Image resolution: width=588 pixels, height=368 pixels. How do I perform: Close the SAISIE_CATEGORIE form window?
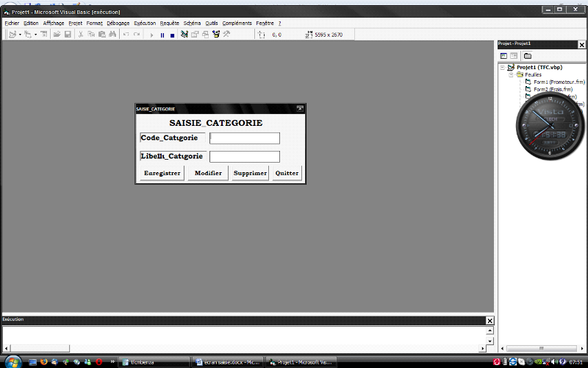click(300, 108)
